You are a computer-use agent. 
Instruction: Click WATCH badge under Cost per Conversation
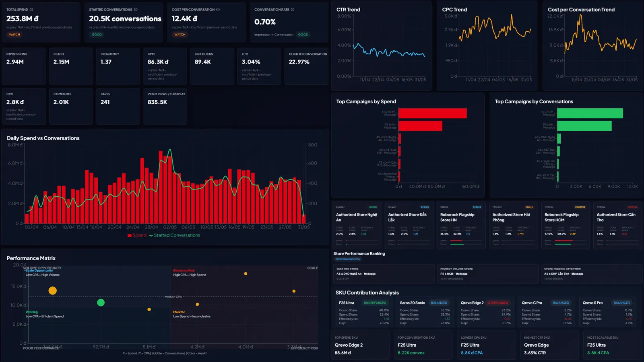click(180, 35)
